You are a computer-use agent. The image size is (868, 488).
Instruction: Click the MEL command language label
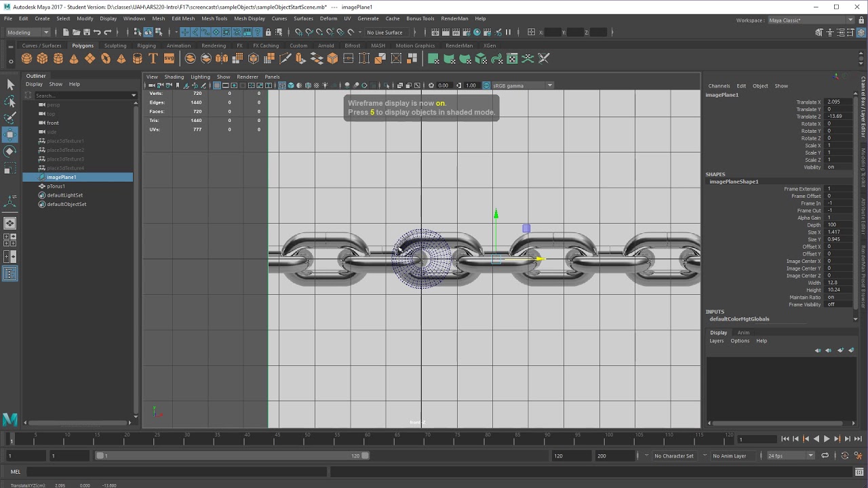pos(16,472)
